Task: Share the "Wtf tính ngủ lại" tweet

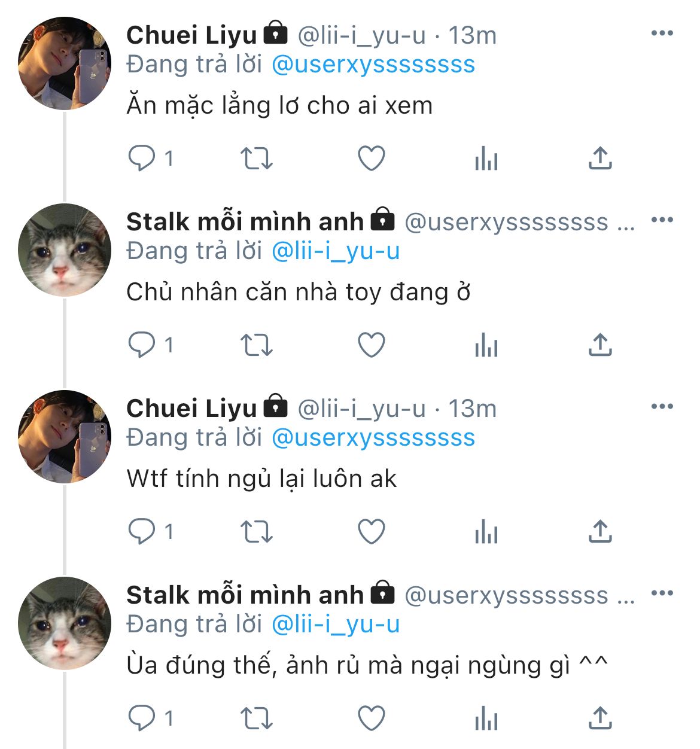Action: 600,531
